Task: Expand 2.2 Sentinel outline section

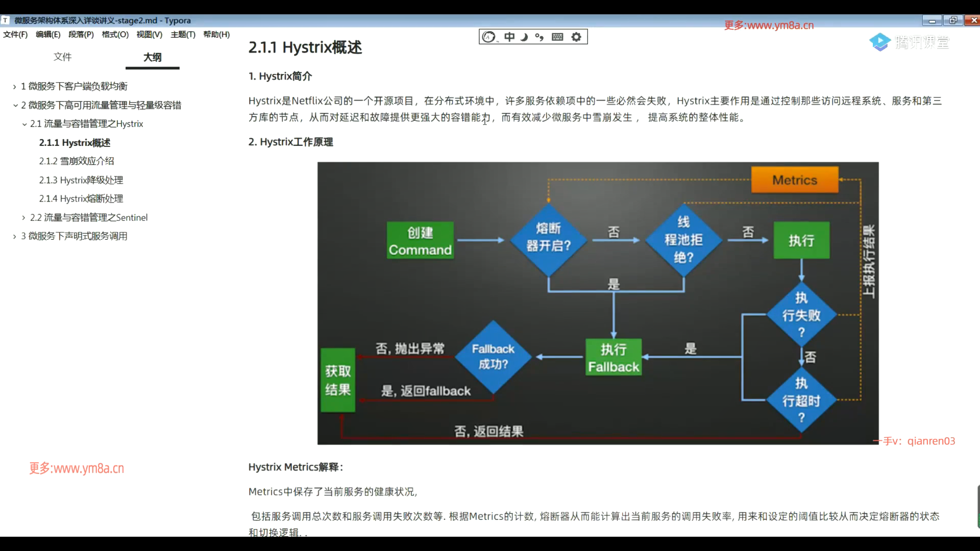Action: pos(23,218)
